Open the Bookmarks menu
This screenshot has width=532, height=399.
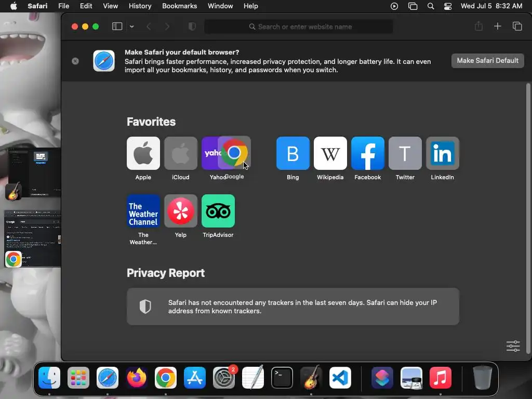point(179,6)
